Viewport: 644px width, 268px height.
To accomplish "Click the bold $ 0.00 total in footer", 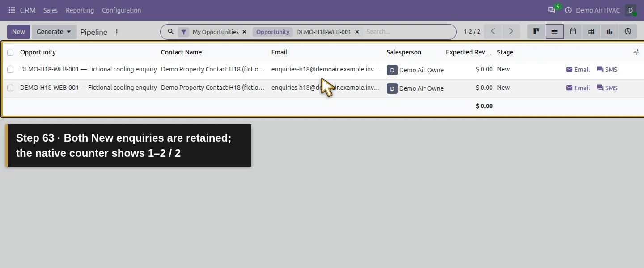I will [484, 106].
